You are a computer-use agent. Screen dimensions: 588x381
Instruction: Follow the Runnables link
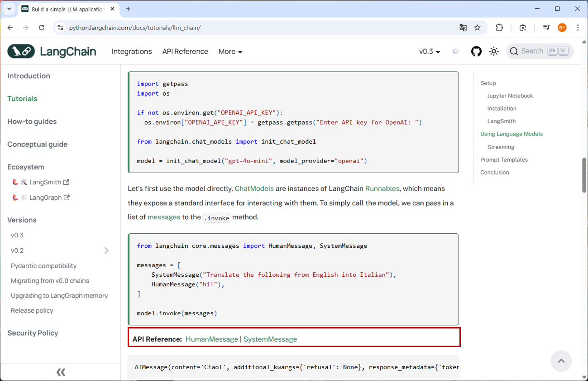click(x=382, y=188)
